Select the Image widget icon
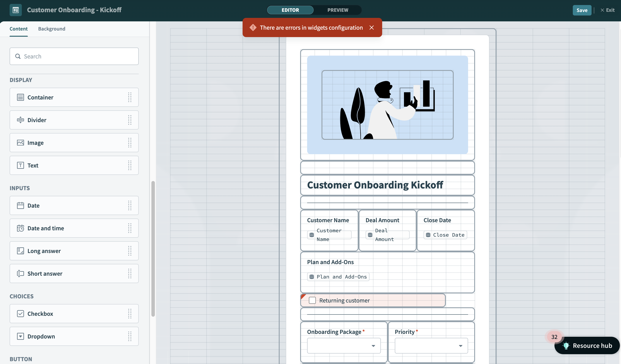The height and width of the screenshot is (364, 621). point(21,143)
